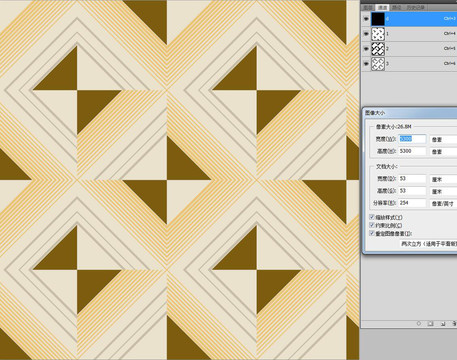Toggle visibility of channel 1
Image resolution: width=457 pixels, height=360 pixels.
click(366, 34)
